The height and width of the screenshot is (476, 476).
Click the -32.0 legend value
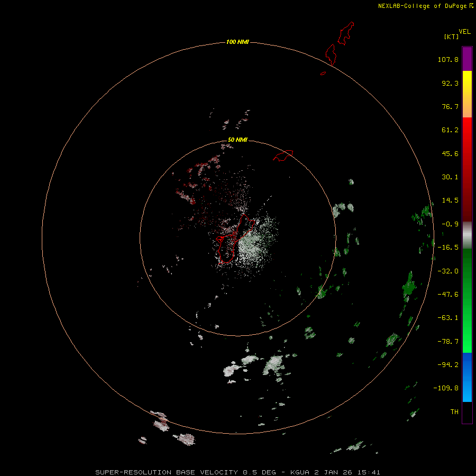448,271
